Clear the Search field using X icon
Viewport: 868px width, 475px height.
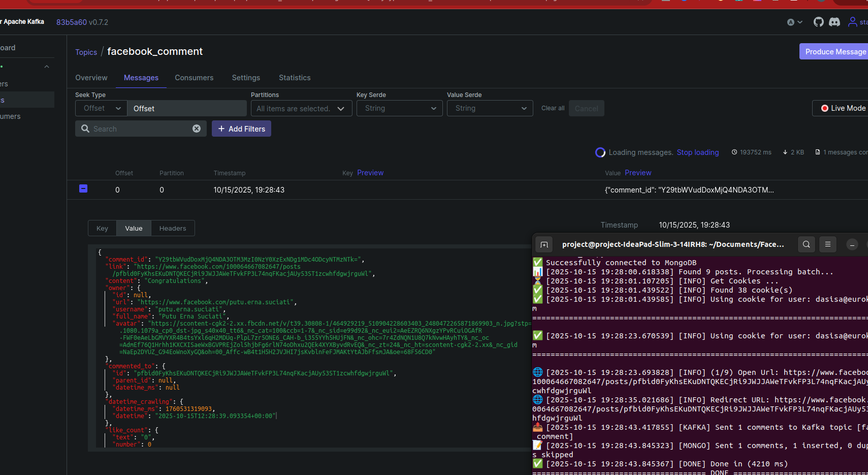[x=197, y=129]
